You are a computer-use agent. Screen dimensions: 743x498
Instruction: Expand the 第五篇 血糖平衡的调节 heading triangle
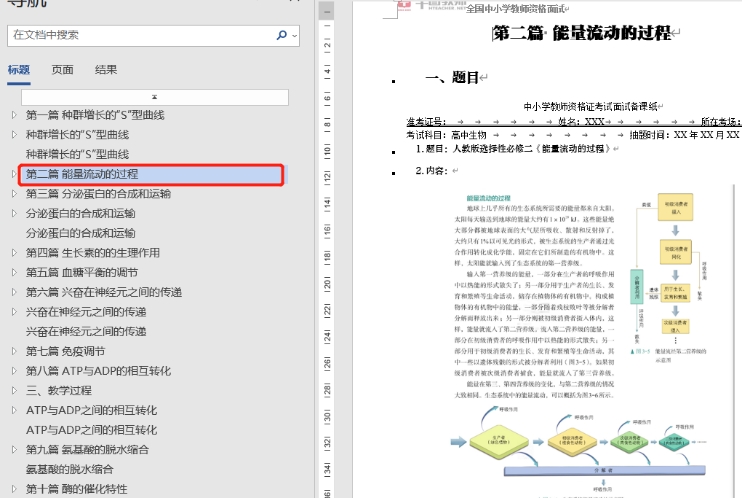tap(14, 272)
